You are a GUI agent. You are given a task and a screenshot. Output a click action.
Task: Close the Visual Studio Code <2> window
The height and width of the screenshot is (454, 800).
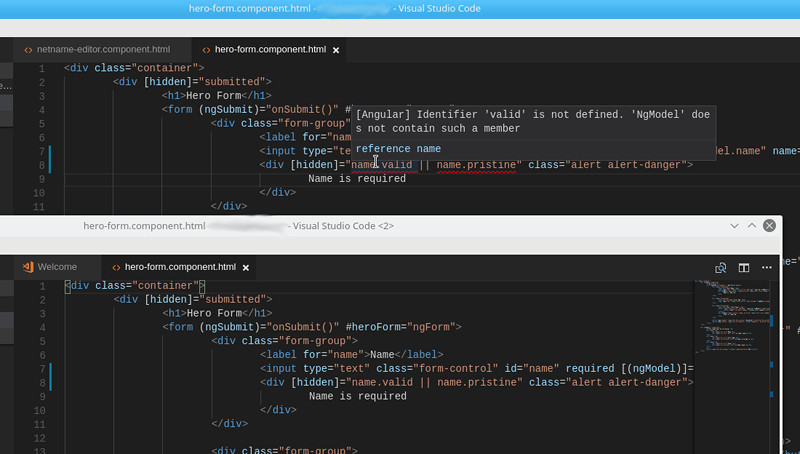point(769,225)
